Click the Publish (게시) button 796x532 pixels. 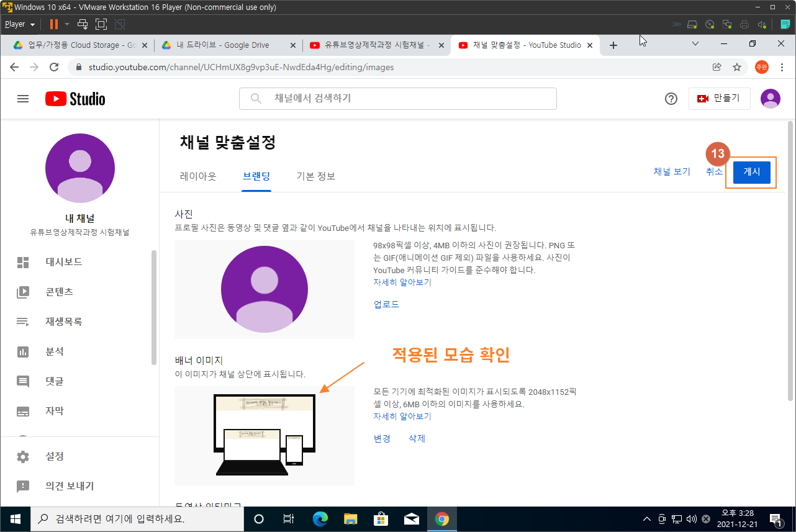(x=752, y=172)
